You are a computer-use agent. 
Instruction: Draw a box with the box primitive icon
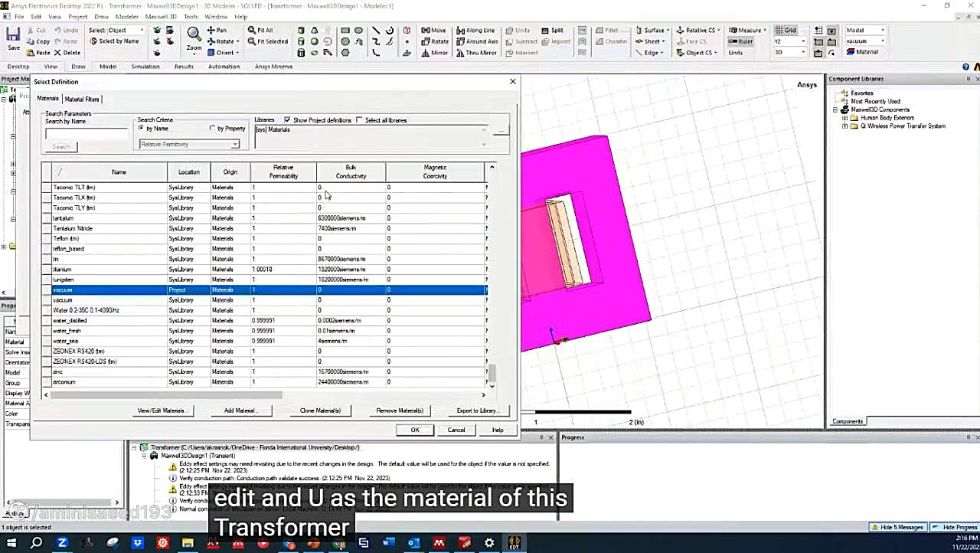(x=301, y=31)
